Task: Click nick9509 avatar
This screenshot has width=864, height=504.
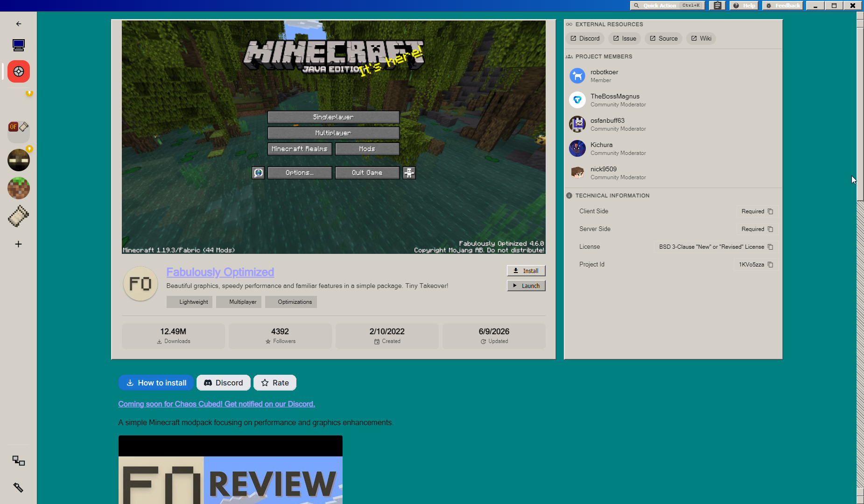Action: 577,173
